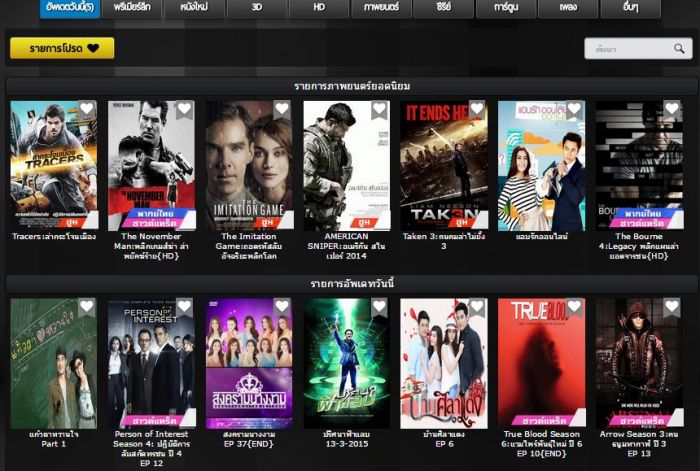Select the highlighted blue first tab
Image resolution: width=700 pixels, height=471 pixels.
tap(70, 8)
